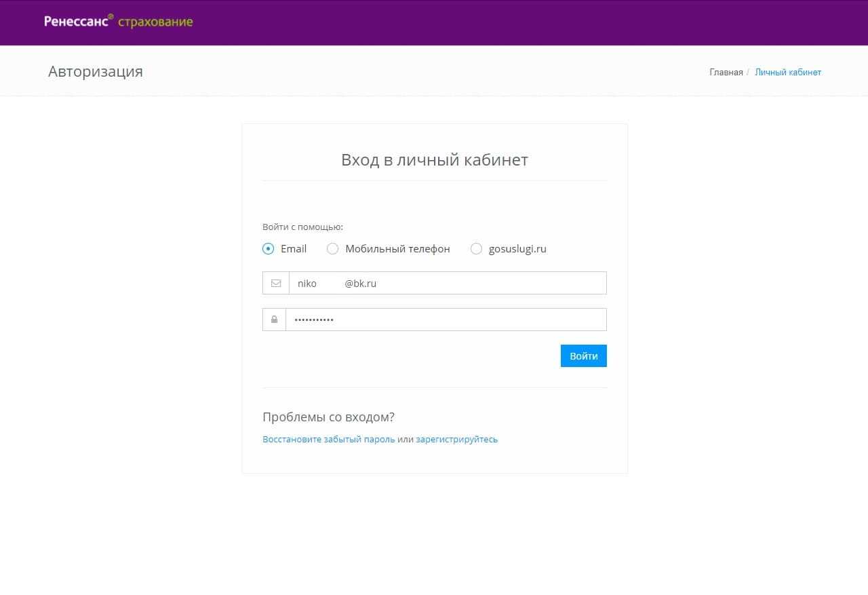Click the Авторизация page title
868x595 pixels.
pos(96,72)
